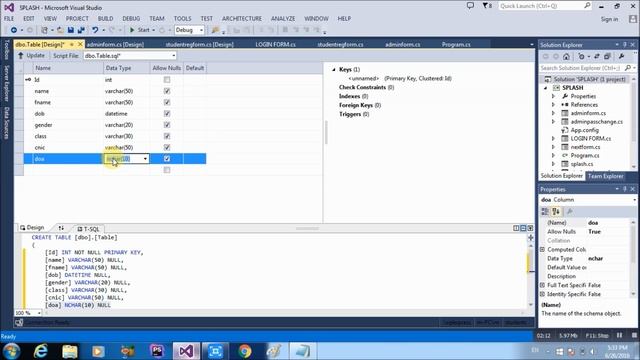This screenshot has width=640, height=360.
Task: Toggle Allow Nulls for doa column
Action: [167, 158]
